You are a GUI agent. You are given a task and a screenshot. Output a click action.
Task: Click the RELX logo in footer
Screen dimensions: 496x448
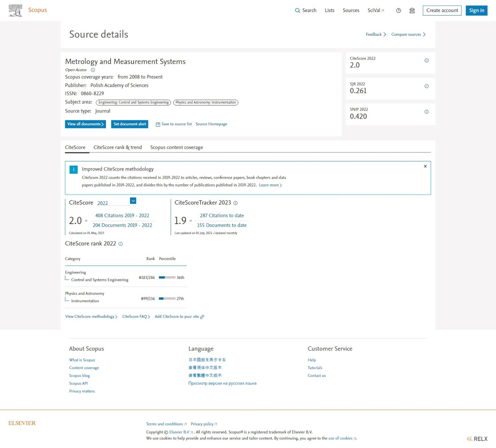(477, 439)
